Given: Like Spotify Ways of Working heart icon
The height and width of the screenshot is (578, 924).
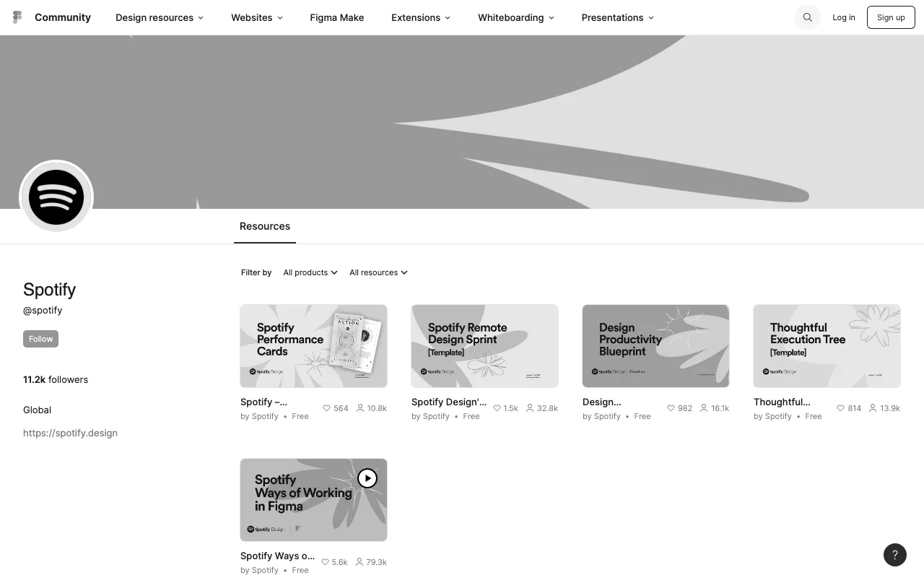Looking at the screenshot, I should coord(325,562).
